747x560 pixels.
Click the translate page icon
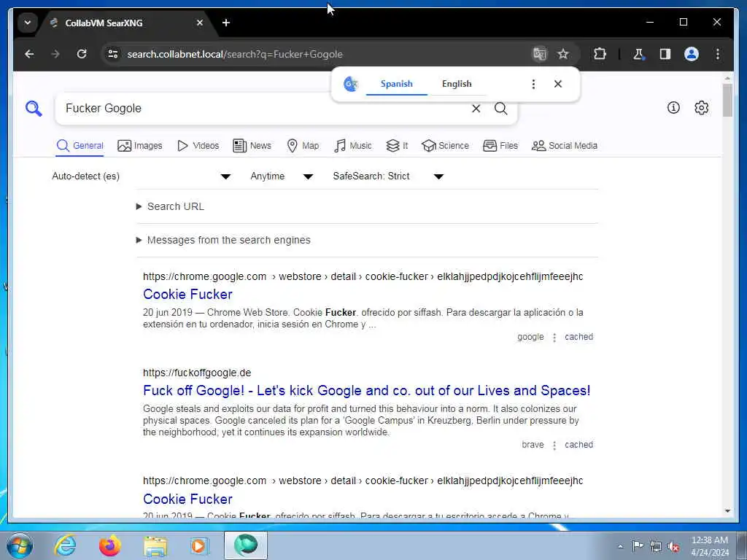point(539,54)
